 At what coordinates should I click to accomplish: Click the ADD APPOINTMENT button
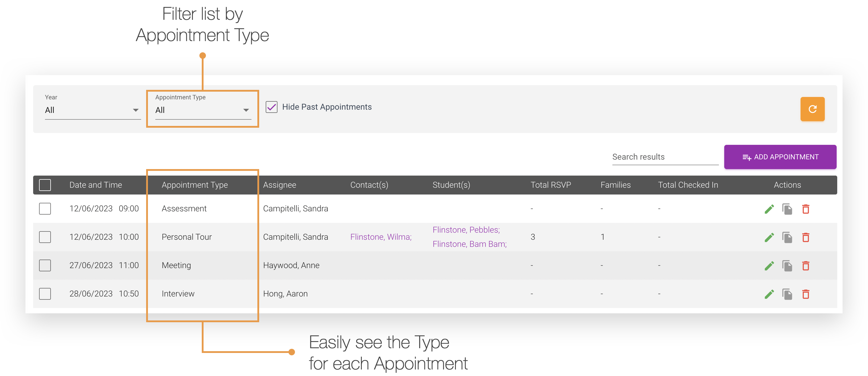point(780,157)
